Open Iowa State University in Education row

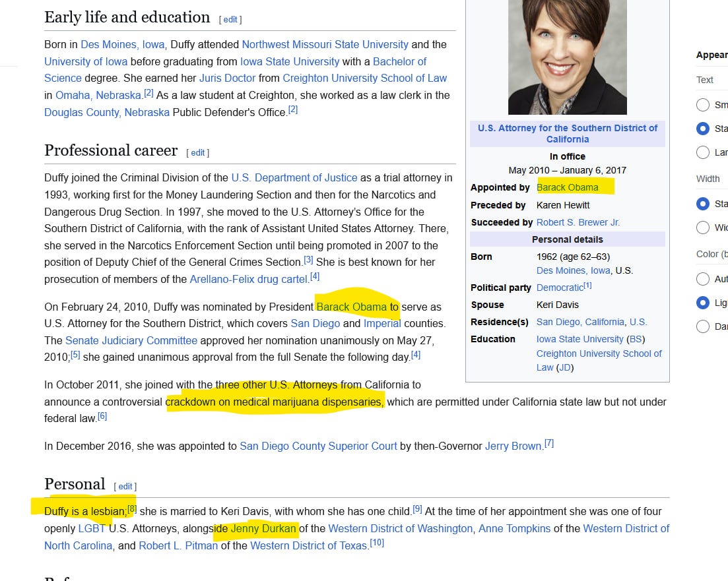(580, 339)
